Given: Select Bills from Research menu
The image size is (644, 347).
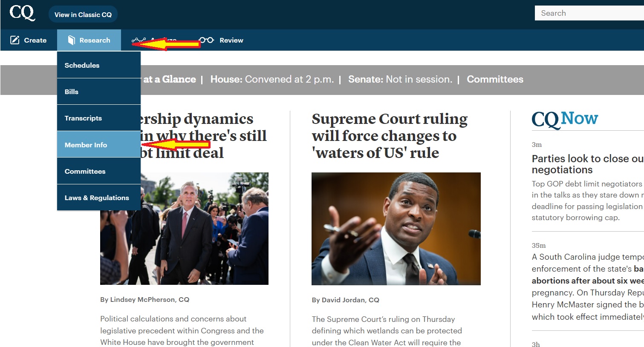Looking at the screenshot, I should click(99, 92).
